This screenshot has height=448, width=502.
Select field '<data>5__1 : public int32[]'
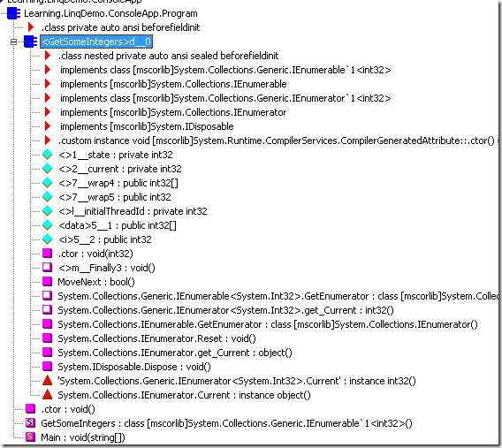coord(118,225)
